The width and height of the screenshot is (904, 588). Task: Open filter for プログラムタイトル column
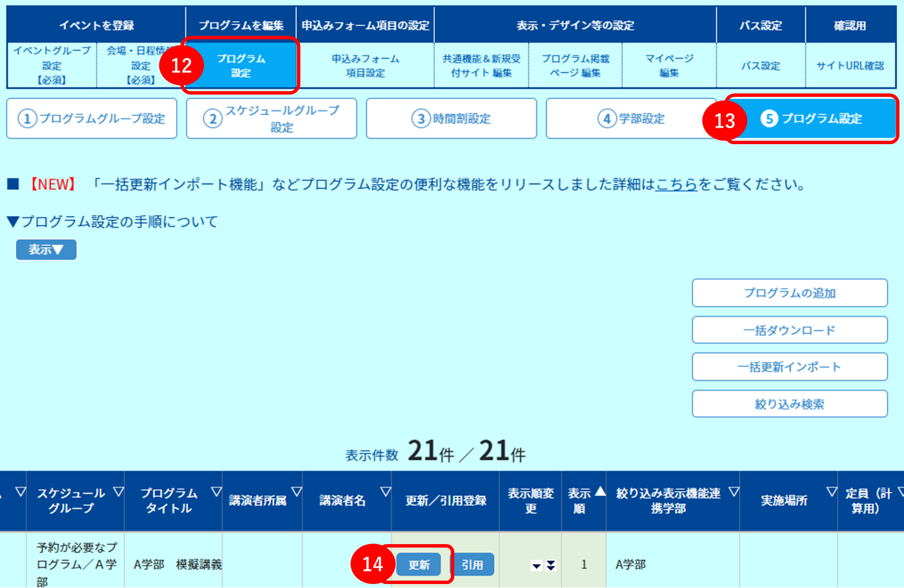click(x=217, y=492)
